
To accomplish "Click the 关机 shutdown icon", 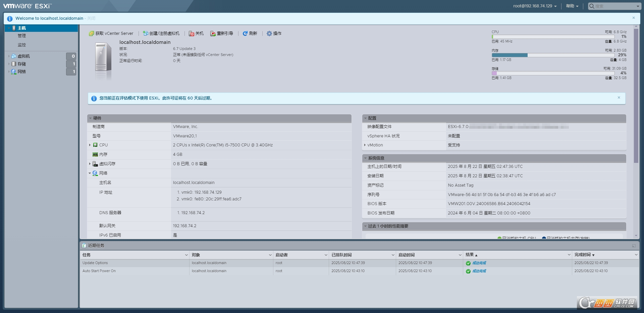I will pos(192,33).
